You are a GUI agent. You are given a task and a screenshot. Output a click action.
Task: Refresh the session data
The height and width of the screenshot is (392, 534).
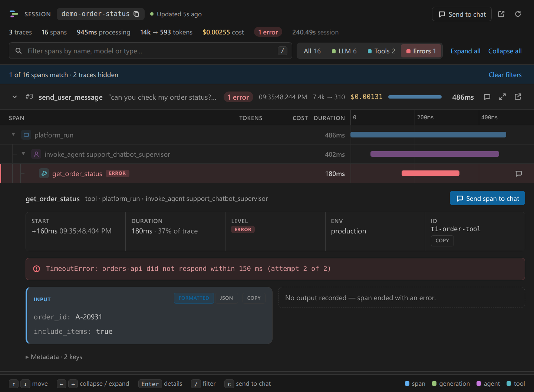(x=518, y=14)
